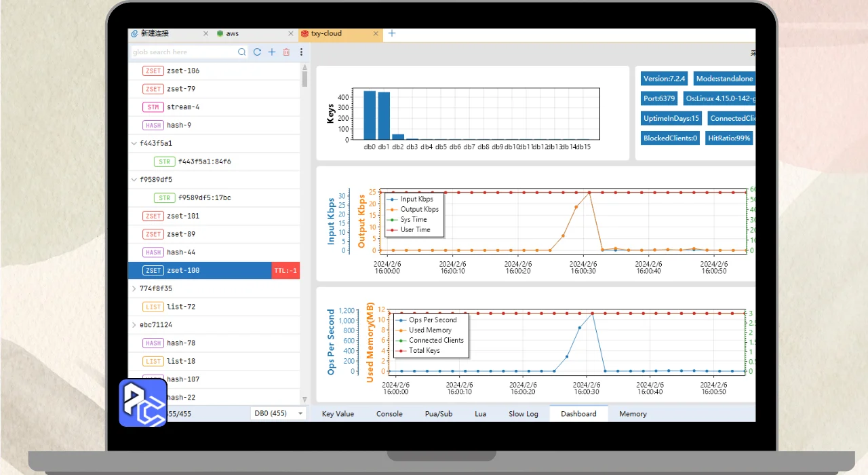Click the blue logo icon at bottom left
This screenshot has width=868, height=475.
tap(143, 402)
